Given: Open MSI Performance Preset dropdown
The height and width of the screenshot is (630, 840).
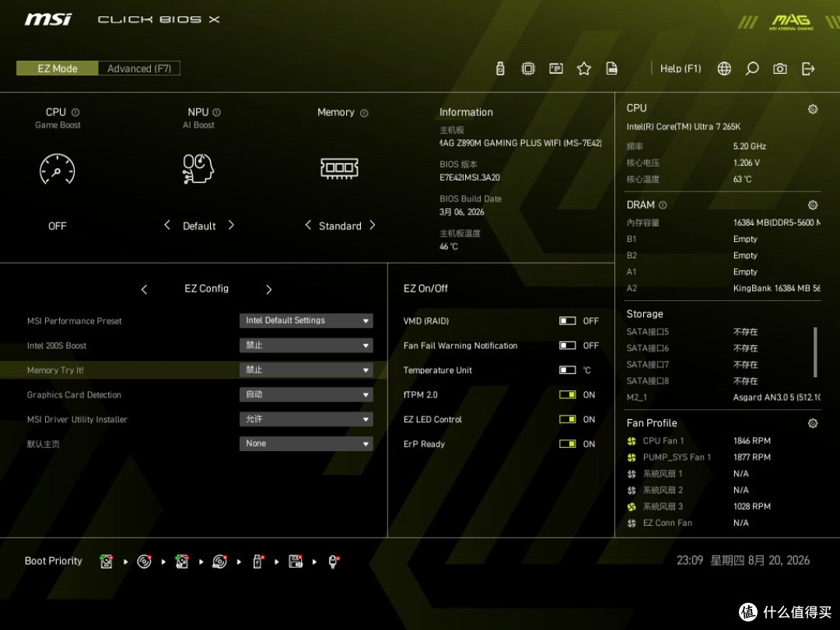Looking at the screenshot, I should pos(306,320).
